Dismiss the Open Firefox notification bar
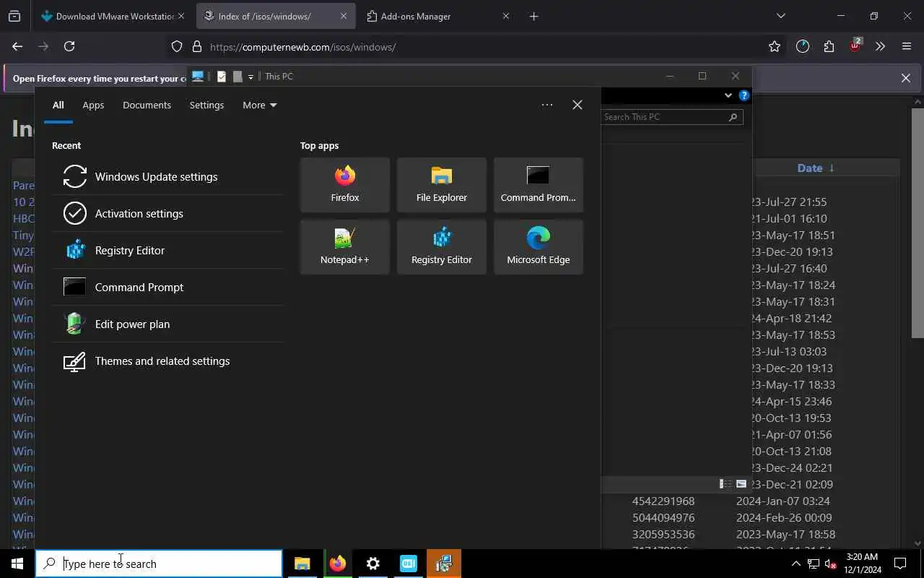The height and width of the screenshot is (578, 924). point(906,78)
